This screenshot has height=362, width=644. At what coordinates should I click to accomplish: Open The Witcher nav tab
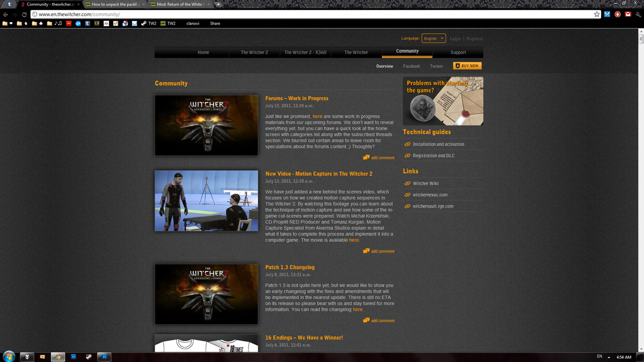pyautogui.click(x=356, y=52)
